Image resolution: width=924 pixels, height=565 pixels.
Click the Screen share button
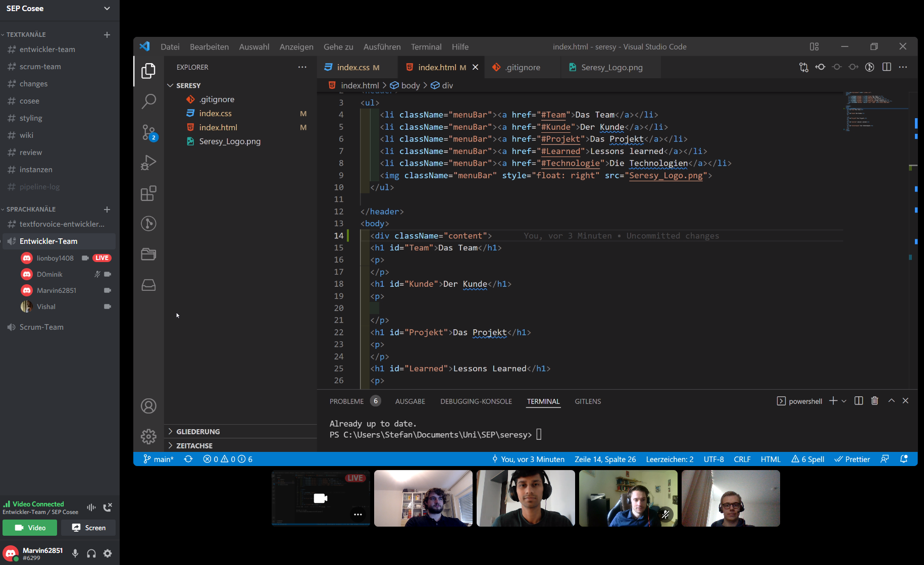tap(88, 528)
